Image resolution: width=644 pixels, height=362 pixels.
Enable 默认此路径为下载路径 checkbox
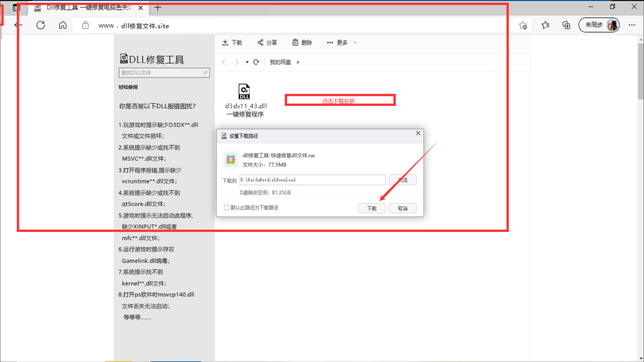point(226,208)
